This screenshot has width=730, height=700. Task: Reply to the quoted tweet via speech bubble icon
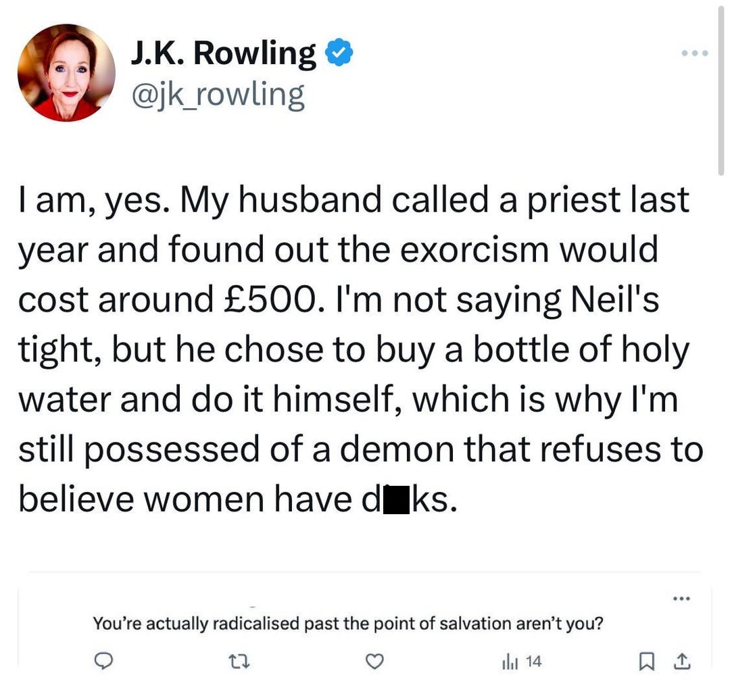tap(103, 661)
